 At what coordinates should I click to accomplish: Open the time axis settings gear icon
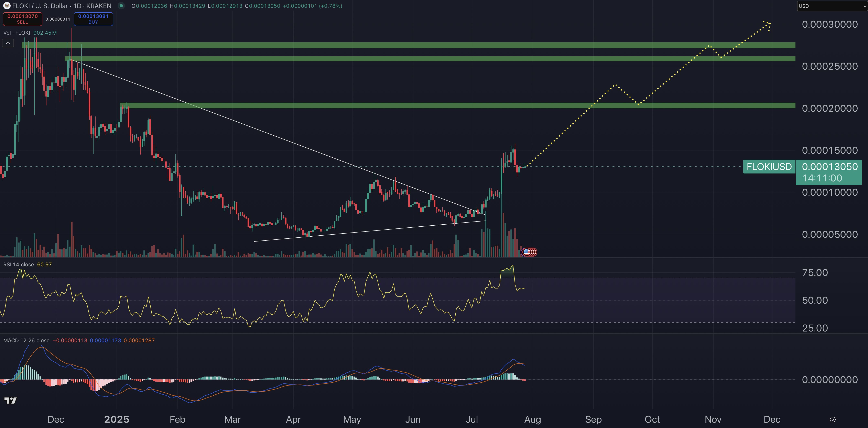[833, 420]
